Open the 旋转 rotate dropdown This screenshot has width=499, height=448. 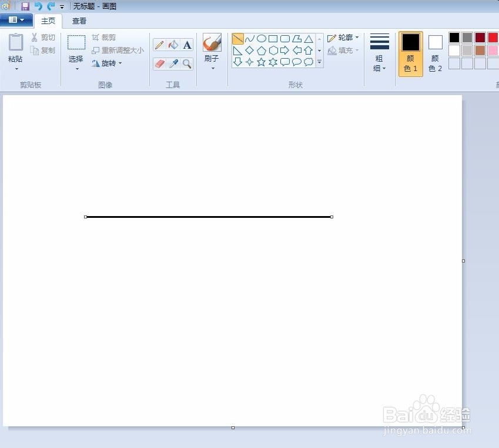(x=107, y=63)
